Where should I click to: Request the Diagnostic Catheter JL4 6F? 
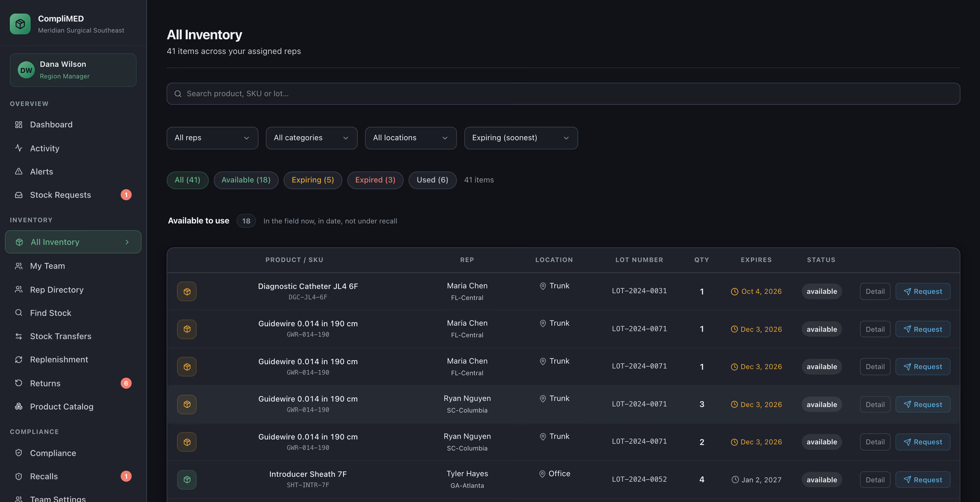(923, 291)
